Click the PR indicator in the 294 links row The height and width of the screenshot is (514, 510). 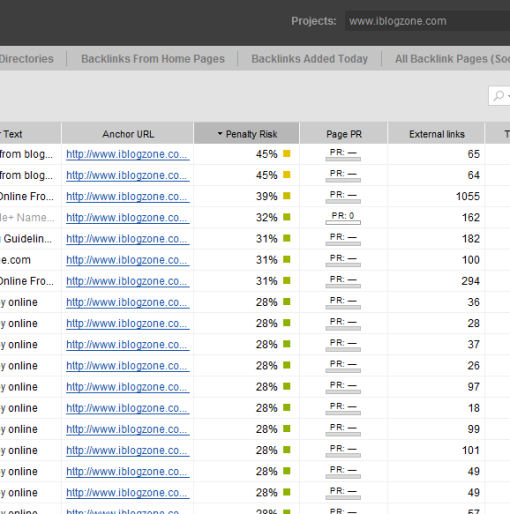point(343,282)
